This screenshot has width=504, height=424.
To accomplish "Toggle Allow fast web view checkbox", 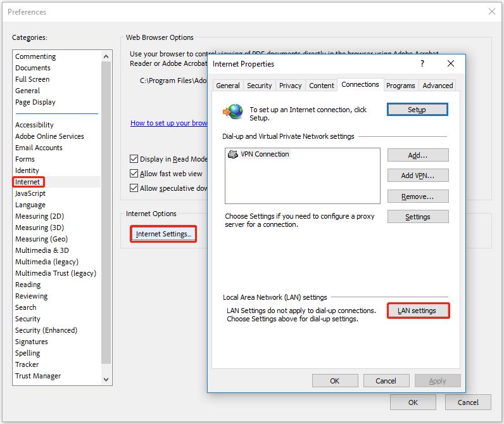I will point(134,174).
